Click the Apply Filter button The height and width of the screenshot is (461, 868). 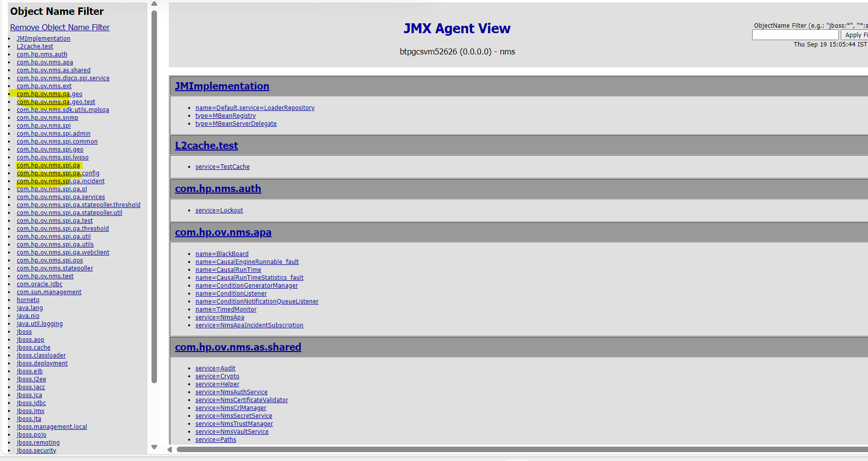click(855, 35)
